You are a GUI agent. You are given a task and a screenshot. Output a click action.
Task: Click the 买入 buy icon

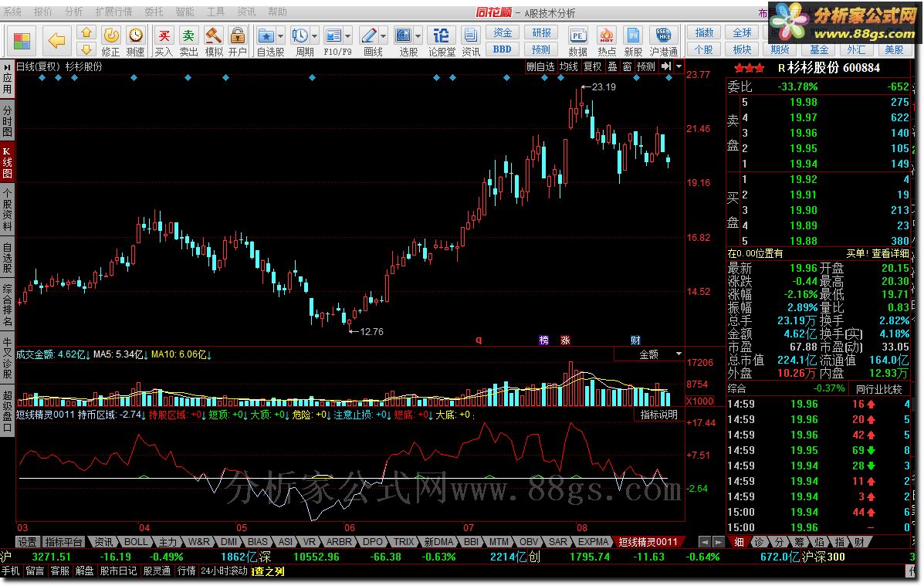coord(164,36)
